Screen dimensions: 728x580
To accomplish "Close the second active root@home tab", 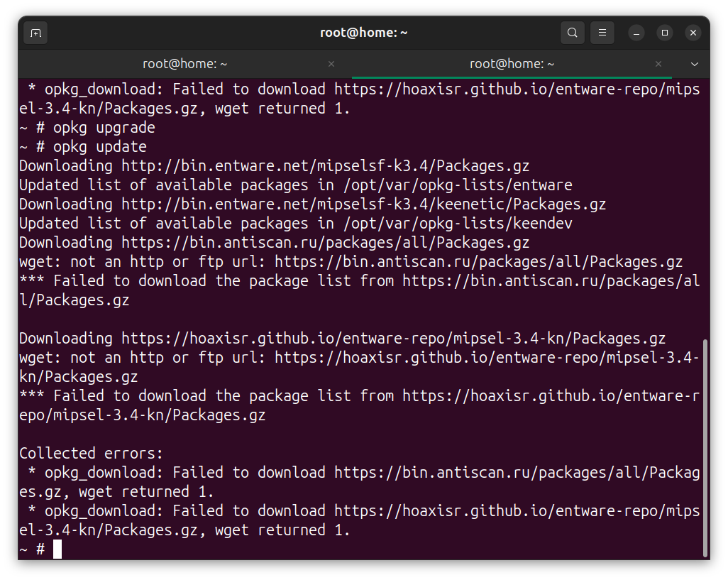I will pos(658,64).
